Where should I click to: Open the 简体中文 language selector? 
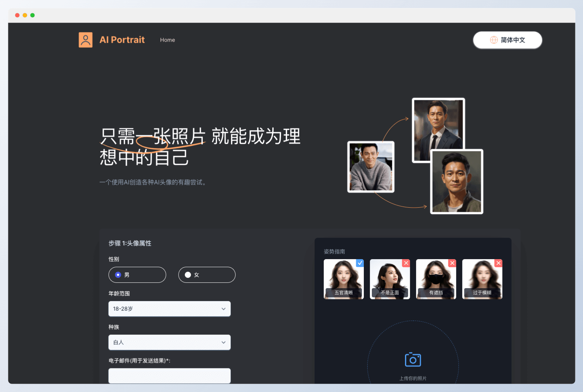[x=507, y=40]
